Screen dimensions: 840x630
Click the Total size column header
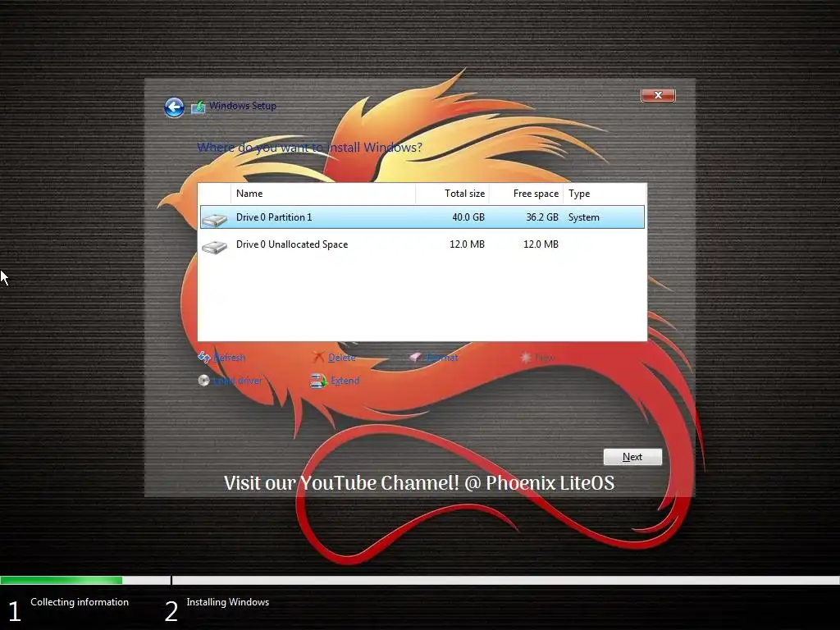(x=452, y=194)
